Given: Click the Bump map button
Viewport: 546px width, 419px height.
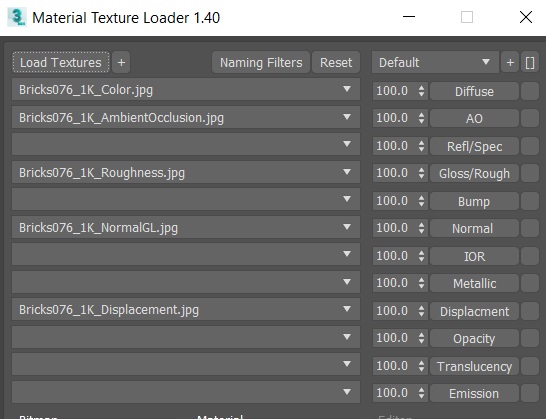Looking at the screenshot, I should coord(474,201).
